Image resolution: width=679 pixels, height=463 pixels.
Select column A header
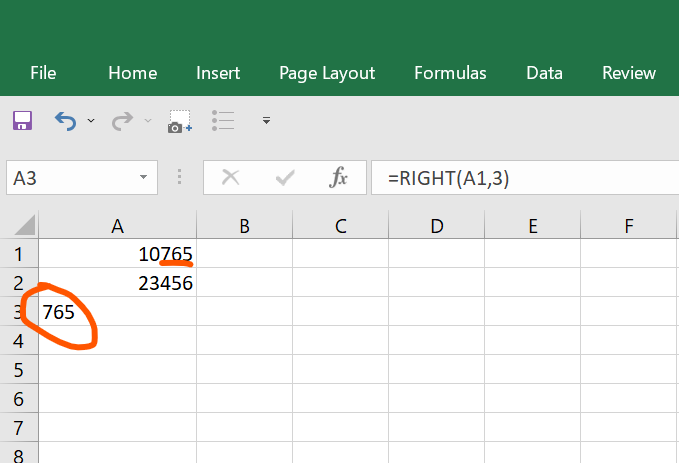117,226
